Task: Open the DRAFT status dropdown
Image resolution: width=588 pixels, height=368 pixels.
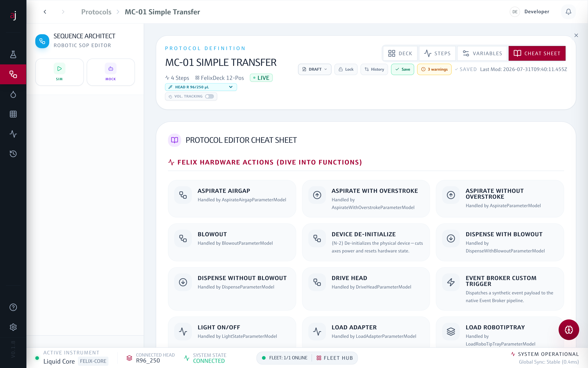Action: pyautogui.click(x=315, y=69)
